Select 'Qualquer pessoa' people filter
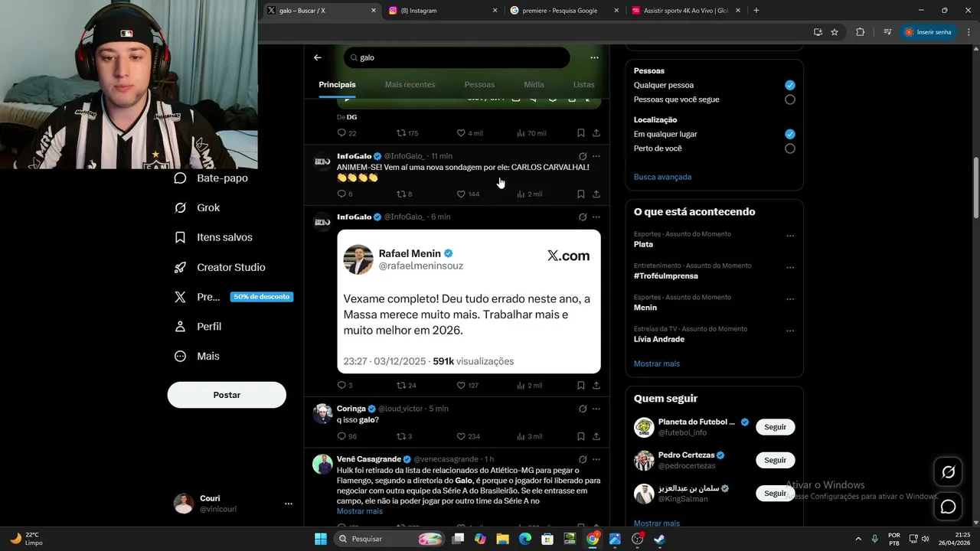The width and height of the screenshot is (980, 551). coord(789,85)
